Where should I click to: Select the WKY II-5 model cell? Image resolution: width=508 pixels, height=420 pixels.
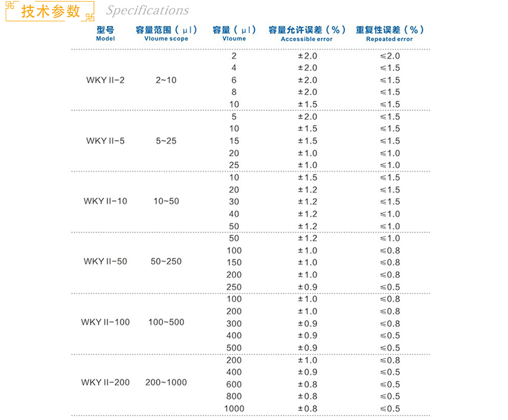click(105, 141)
